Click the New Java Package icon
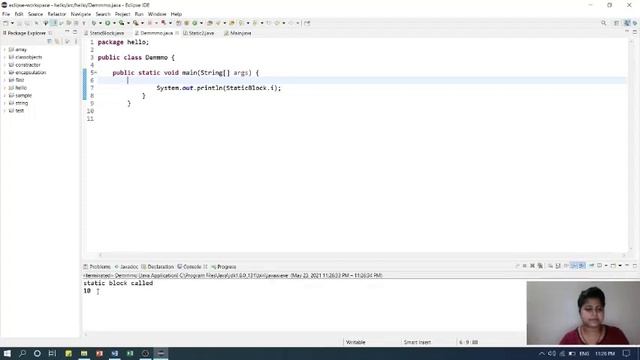Image resolution: width=640 pixels, height=360 pixels. tap(186, 23)
